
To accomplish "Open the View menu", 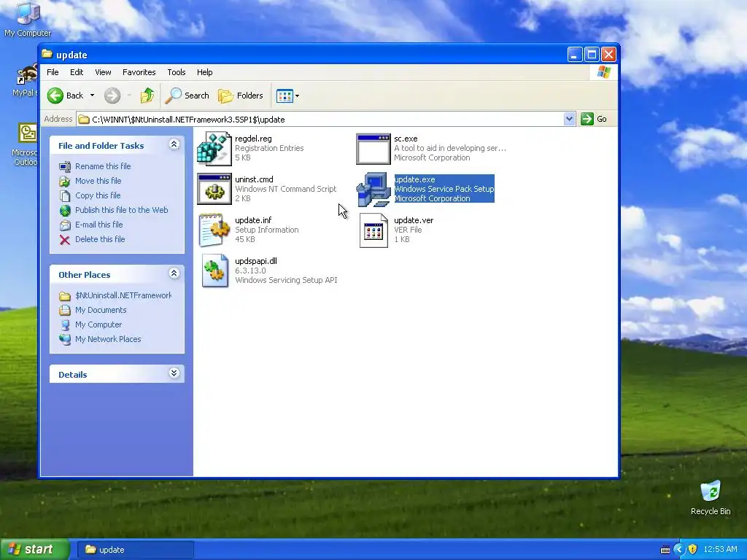I will (x=103, y=72).
